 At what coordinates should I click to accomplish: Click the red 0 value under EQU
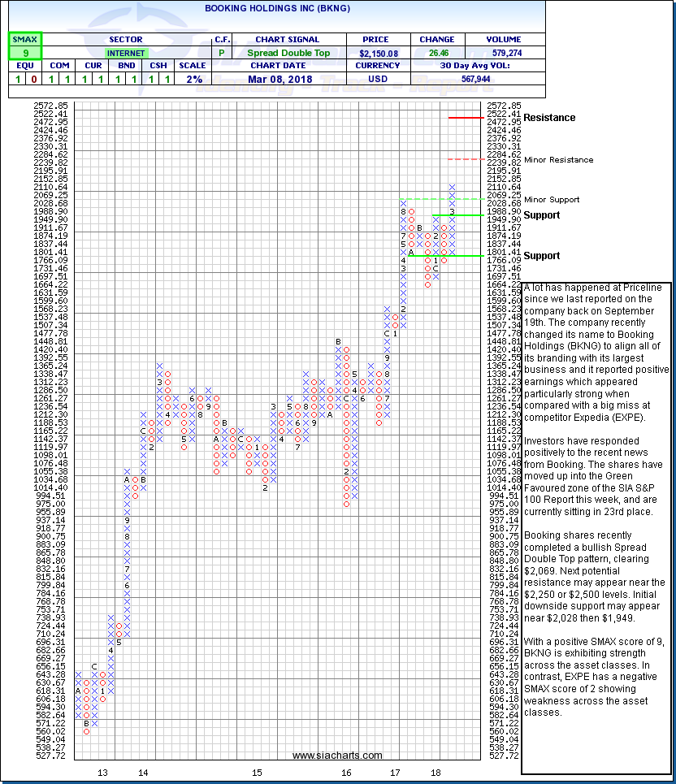tap(32, 80)
